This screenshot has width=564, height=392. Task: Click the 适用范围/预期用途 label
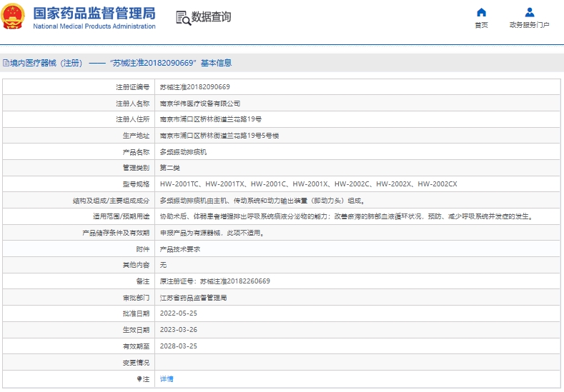point(122,216)
